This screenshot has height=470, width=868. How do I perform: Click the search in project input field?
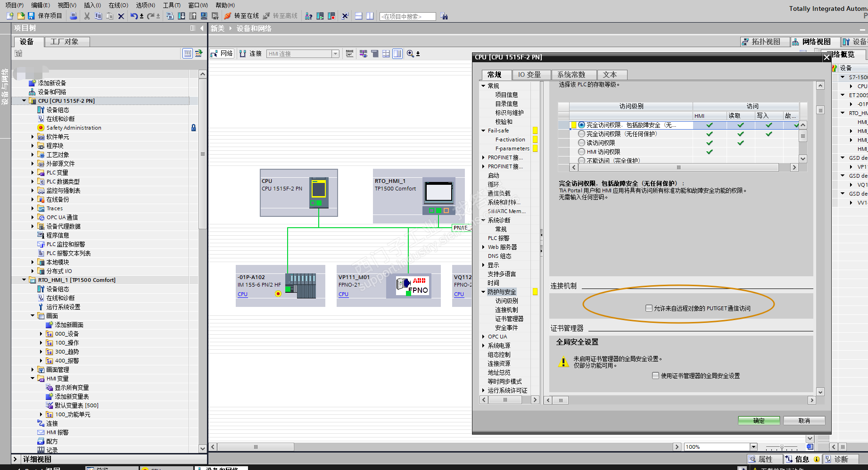tap(407, 16)
